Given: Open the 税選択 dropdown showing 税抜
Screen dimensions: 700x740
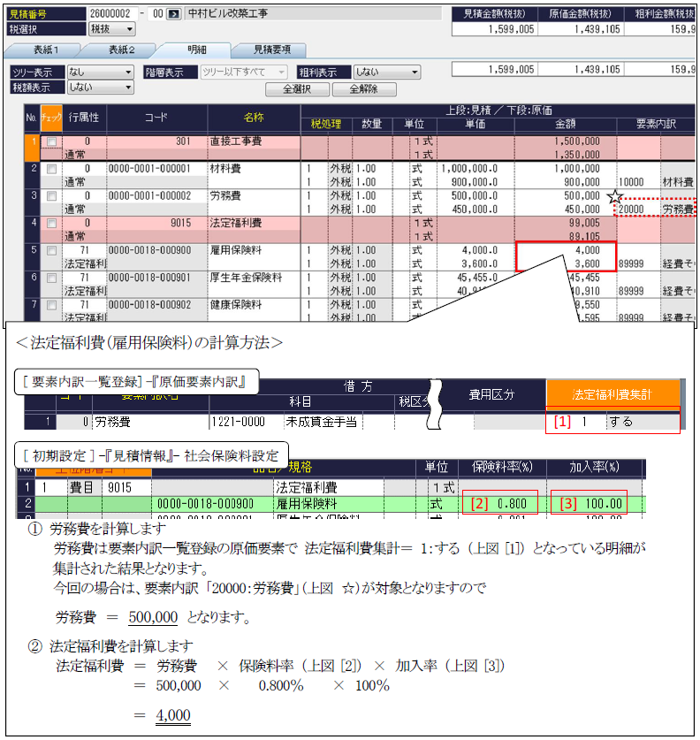Looking at the screenshot, I should [112, 29].
